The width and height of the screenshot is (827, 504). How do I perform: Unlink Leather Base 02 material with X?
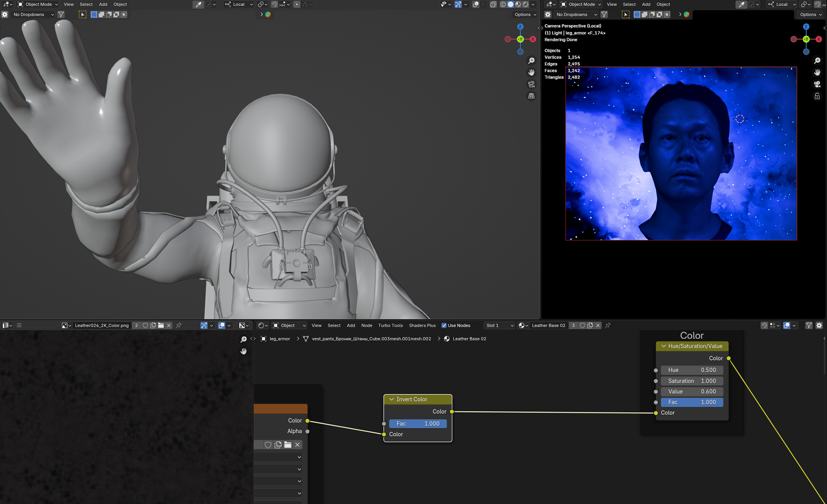click(598, 325)
